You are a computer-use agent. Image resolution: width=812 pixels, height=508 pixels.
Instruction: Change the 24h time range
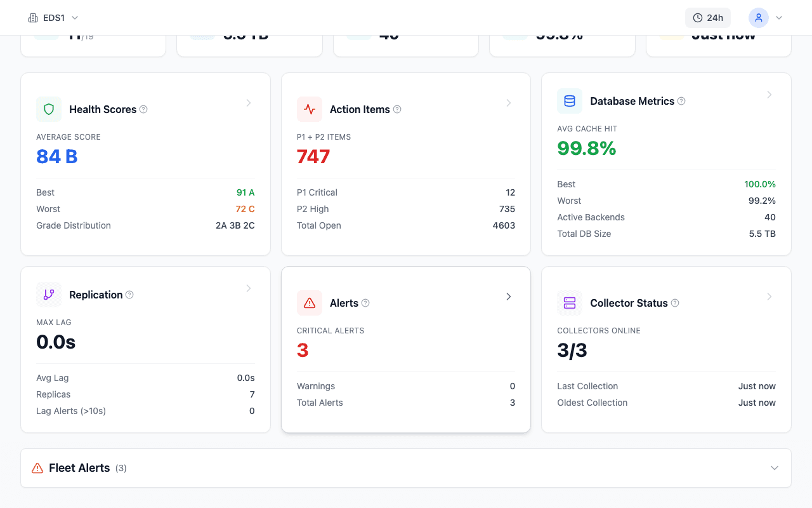[708, 18]
